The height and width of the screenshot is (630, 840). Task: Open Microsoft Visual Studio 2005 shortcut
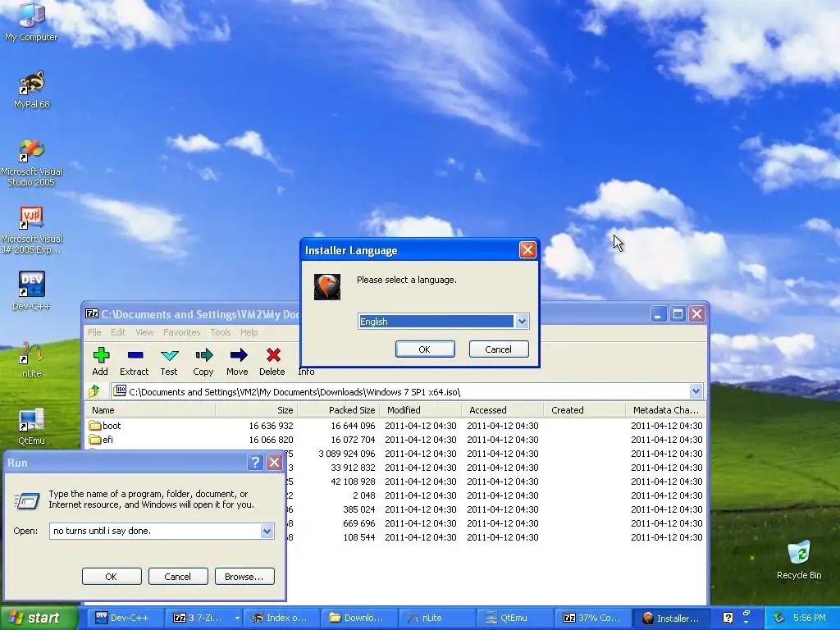tap(31, 162)
